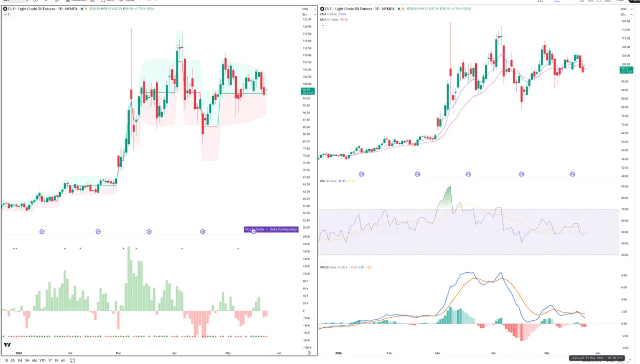Open the February event marker on right chart

[x=417, y=174]
